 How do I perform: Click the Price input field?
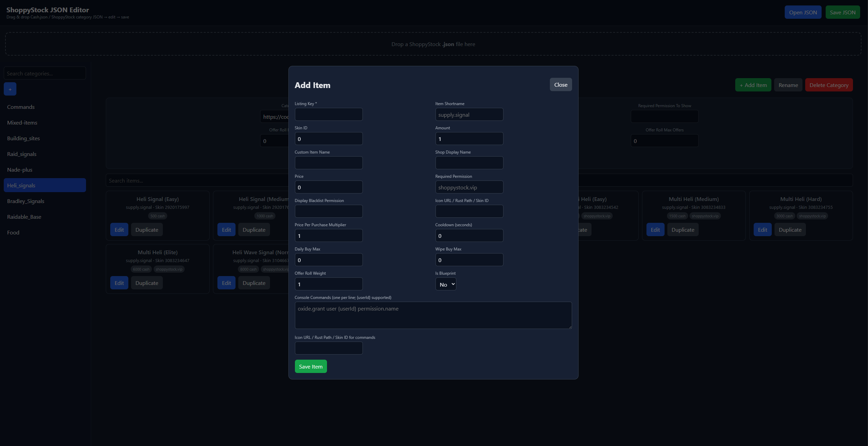coord(329,187)
